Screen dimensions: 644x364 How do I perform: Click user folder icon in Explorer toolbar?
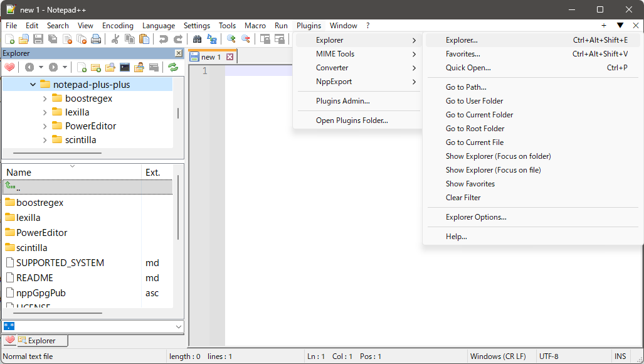[139, 67]
